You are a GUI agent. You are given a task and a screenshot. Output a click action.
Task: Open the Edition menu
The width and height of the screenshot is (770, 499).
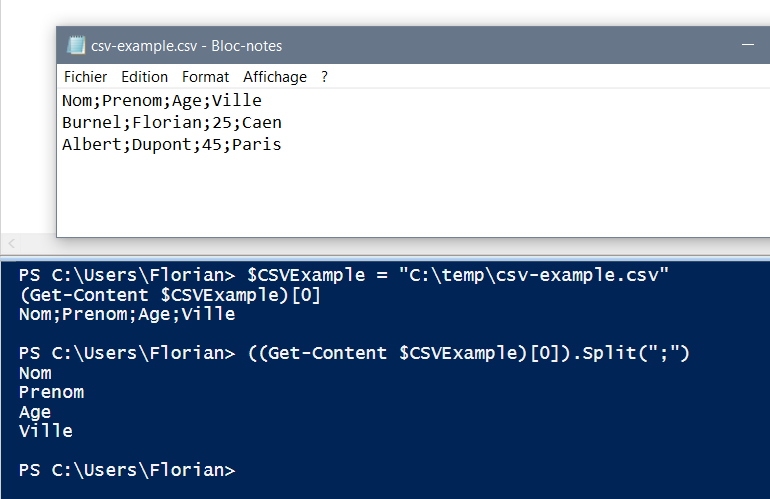tap(145, 77)
